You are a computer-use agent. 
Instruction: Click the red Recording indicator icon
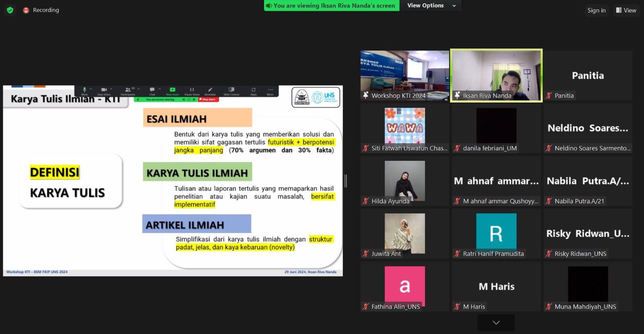pos(26,10)
